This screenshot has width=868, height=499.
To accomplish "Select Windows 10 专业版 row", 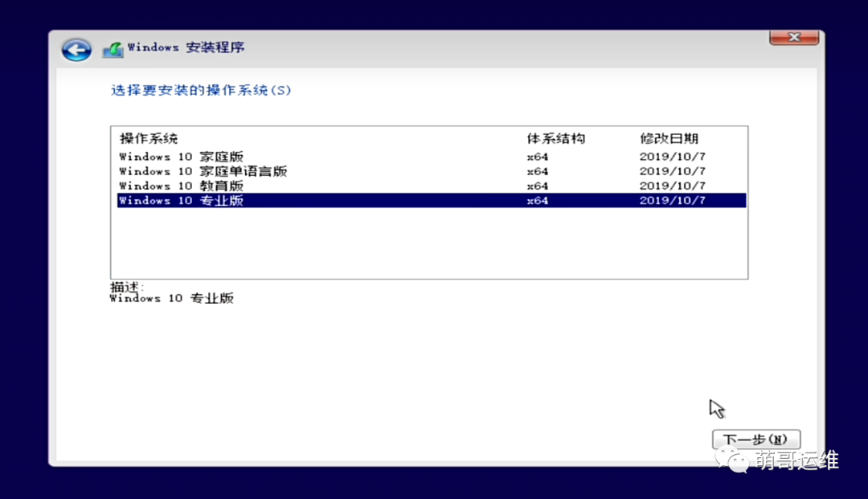I will coord(432,200).
